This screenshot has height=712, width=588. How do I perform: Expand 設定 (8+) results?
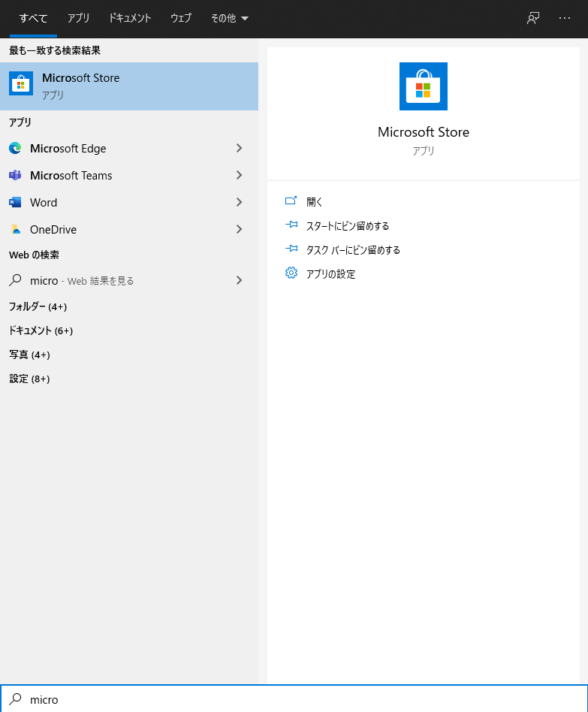pos(29,379)
